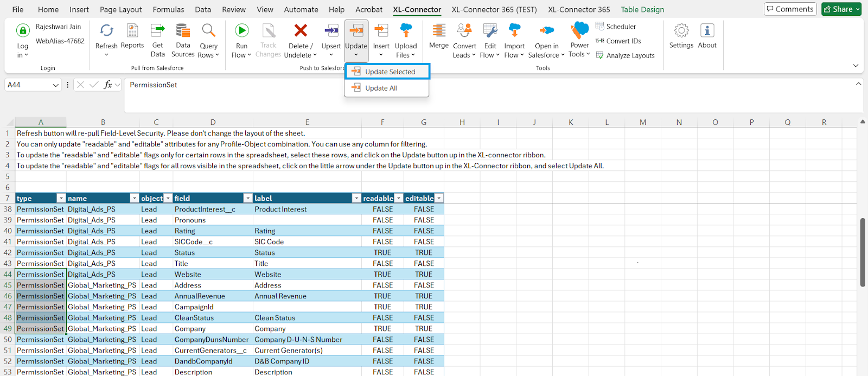Open the name column filter dropdown
868x376 pixels.
[x=134, y=198]
